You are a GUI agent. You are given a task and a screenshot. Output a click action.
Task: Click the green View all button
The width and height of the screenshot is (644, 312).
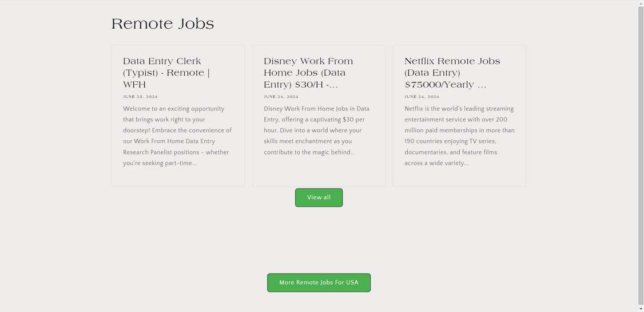coord(319,198)
